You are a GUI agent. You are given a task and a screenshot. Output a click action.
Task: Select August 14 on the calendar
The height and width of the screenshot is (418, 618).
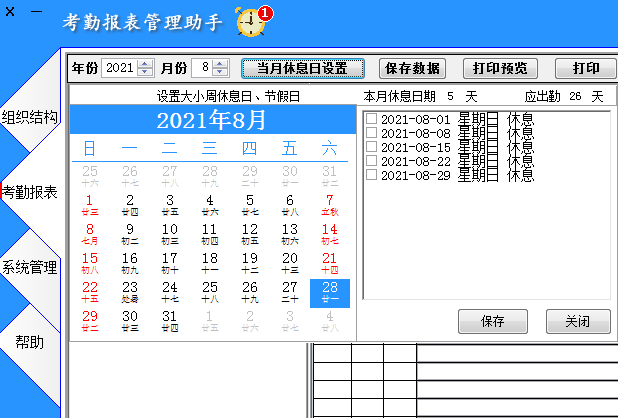pyautogui.click(x=329, y=234)
